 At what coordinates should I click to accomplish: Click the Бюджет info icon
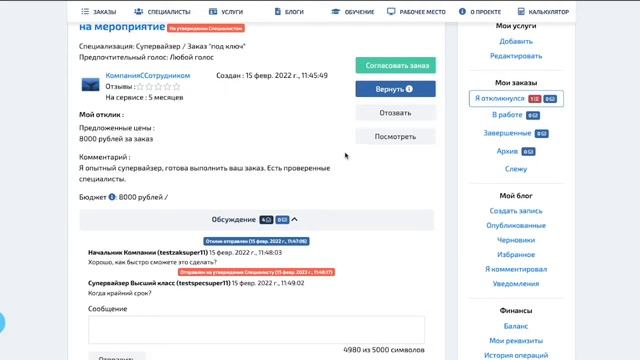[x=112, y=197]
